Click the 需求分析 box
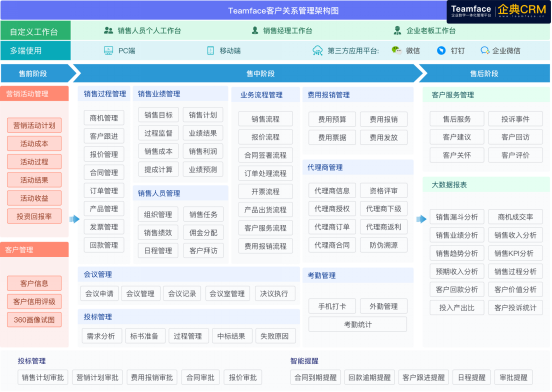 [101, 336]
